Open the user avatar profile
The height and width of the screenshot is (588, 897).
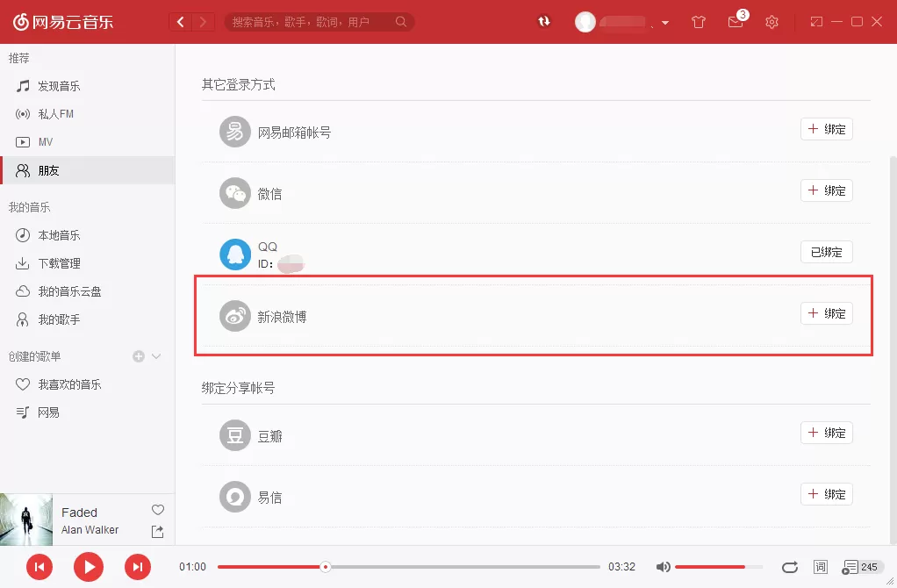(585, 22)
